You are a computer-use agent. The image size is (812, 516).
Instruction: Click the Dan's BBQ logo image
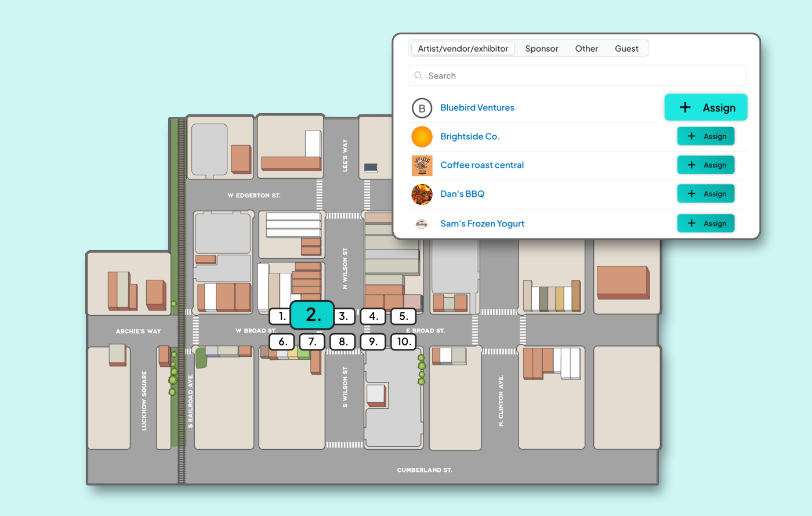click(422, 194)
